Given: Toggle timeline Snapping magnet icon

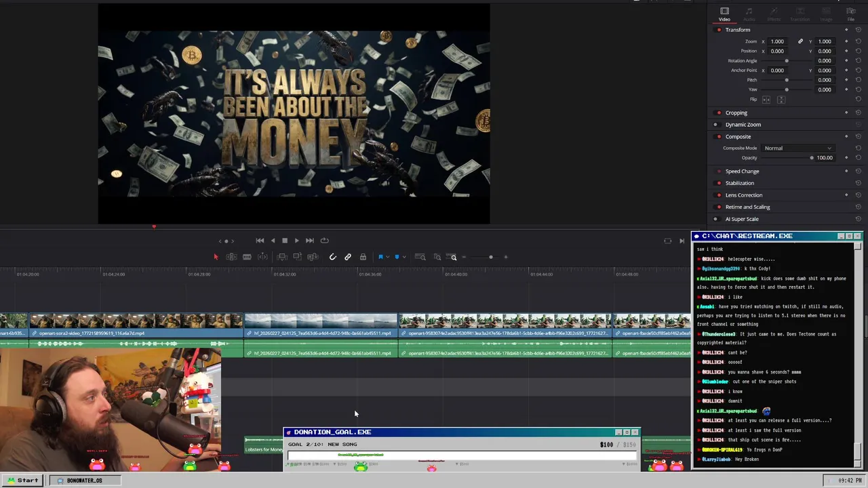Looking at the screenshot, I should [x=333, y=257].
